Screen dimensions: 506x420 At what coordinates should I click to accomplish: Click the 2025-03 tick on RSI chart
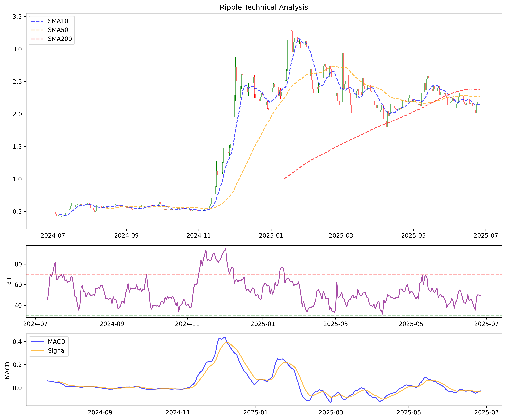(x=335, y=324)
